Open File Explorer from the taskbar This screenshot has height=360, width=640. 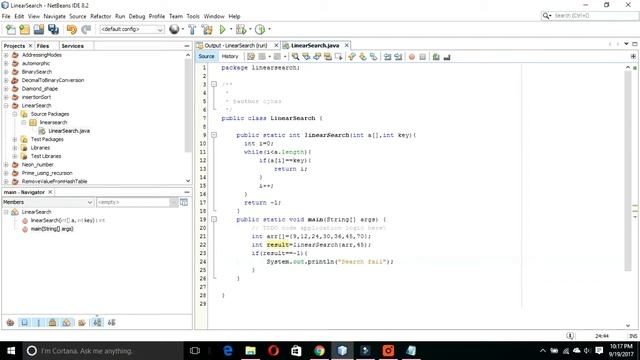[x=251, y=351]
